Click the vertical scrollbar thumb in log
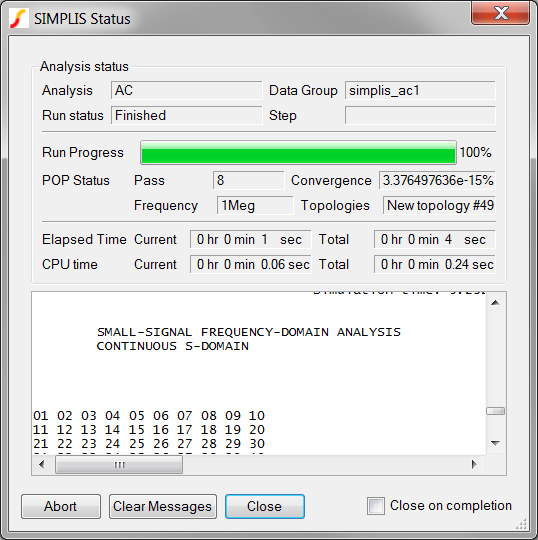The image size is (538, 540). (495, 411)
